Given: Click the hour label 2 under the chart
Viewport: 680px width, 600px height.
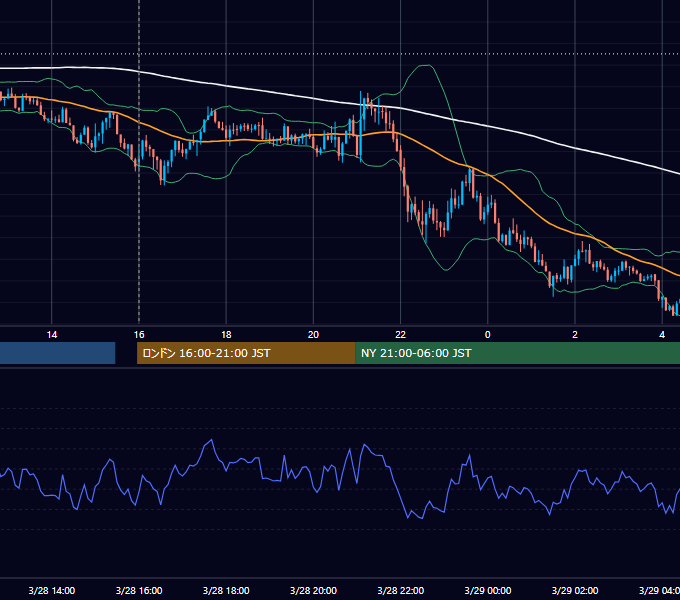Looking at the screenshot, I should [x=575, y=335].
